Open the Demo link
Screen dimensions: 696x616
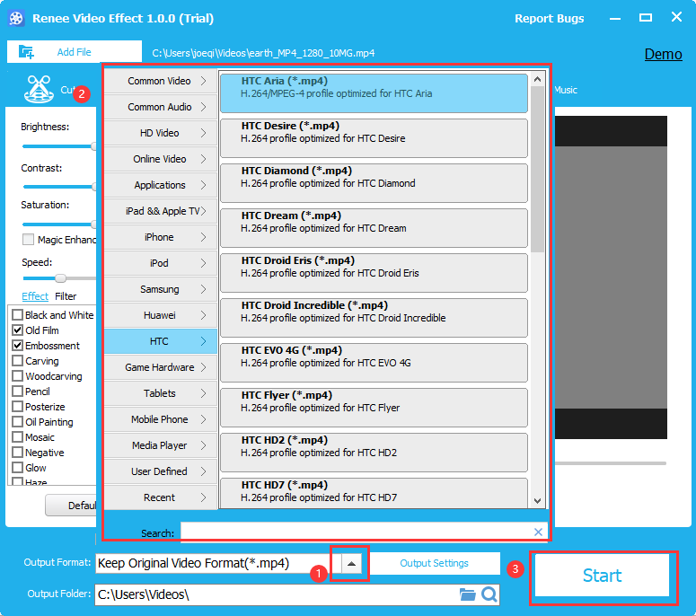click(x=663, y=54)
